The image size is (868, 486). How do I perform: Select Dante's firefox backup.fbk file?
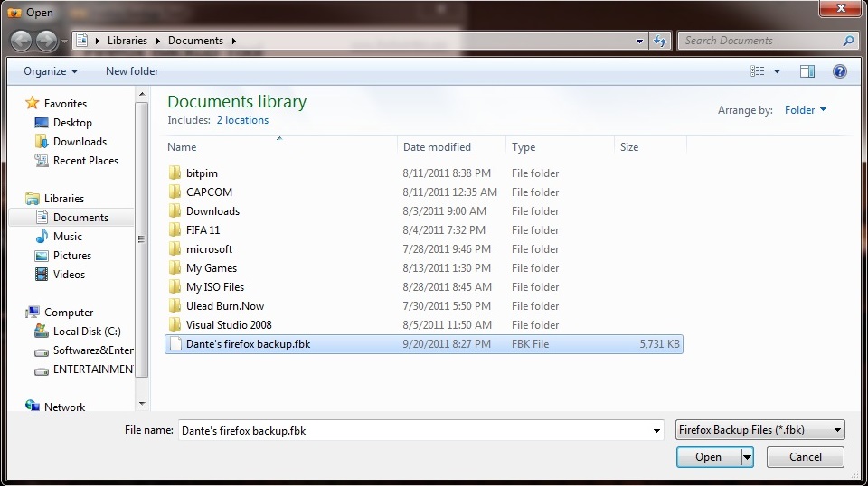(x=248, y=344)
